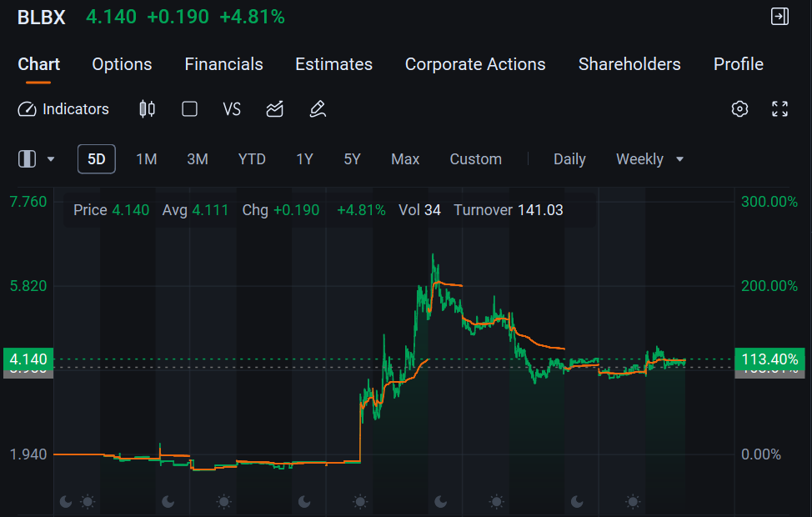Click the Turnover 141.03 value
Image resolution: width=812 pixels, height=517 pixels.
(508, 210)
